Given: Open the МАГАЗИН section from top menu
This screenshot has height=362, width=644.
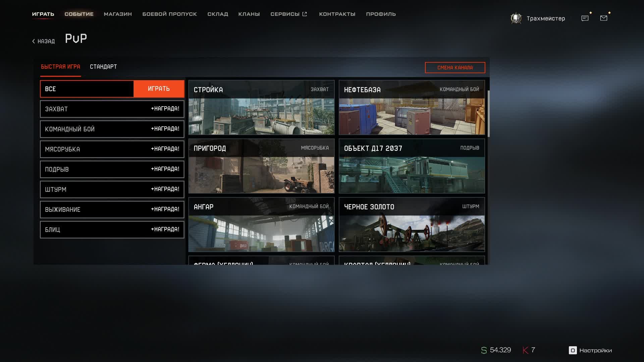Looking at the screenshot, I should (117, 14).
